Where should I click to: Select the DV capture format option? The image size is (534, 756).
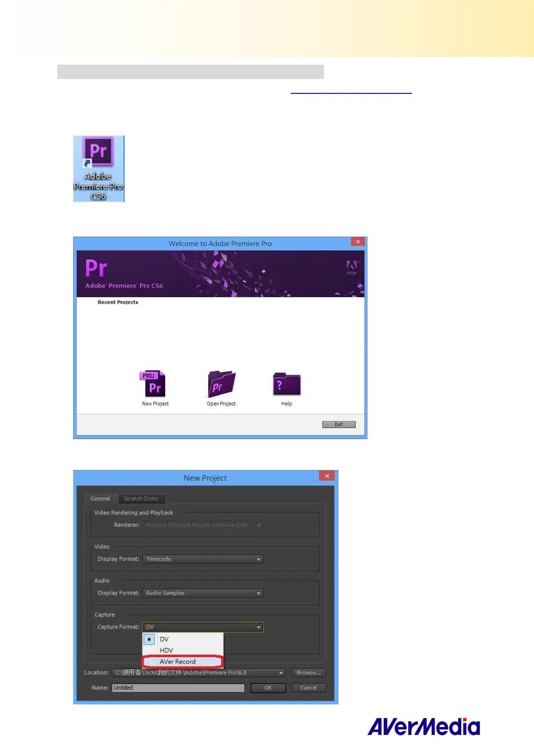[164, 639]
